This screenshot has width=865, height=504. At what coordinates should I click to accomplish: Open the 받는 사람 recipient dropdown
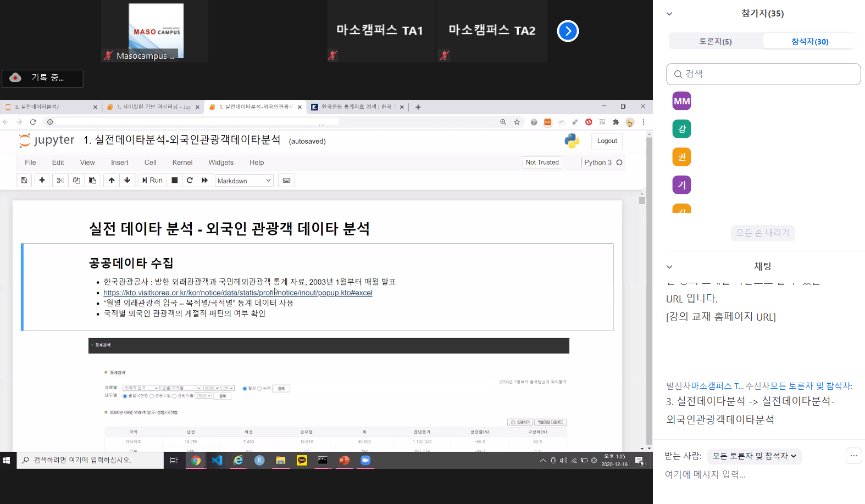(754, 456)
